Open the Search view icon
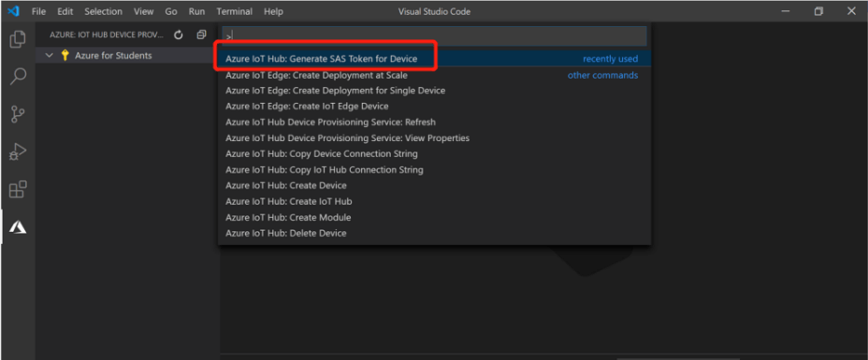This screenshot has height=360, width=868. point(18,77)
